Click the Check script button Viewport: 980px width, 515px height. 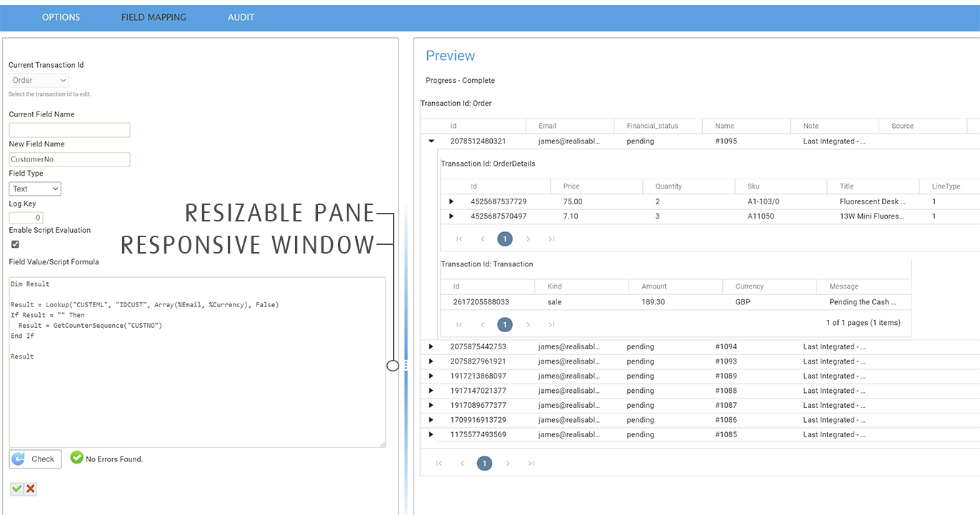35,459
